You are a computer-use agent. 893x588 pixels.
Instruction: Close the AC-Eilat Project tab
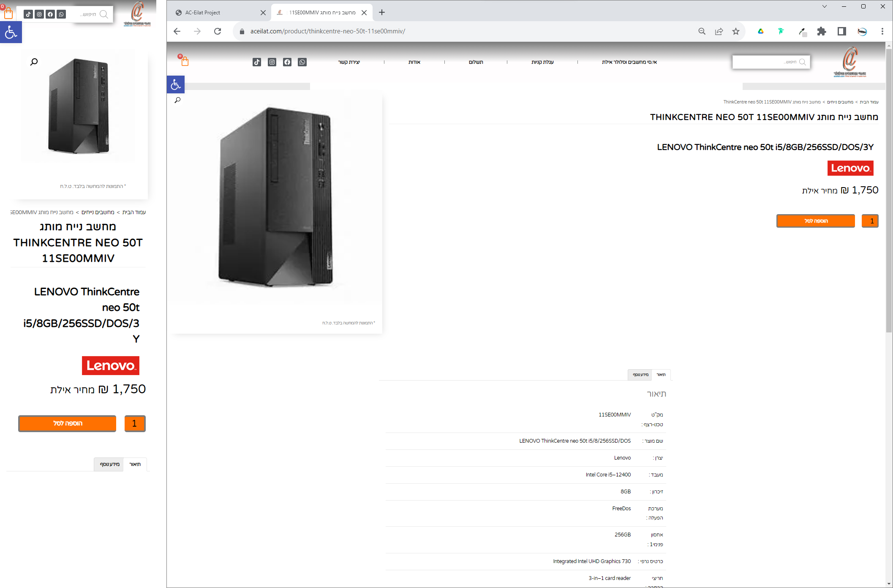pos(263,13)
